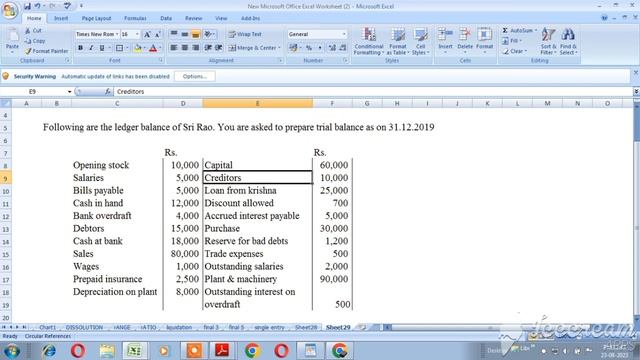The image size is (640, 360).
Task: Open the font size dropdown
Action: (x=137, y=34)
